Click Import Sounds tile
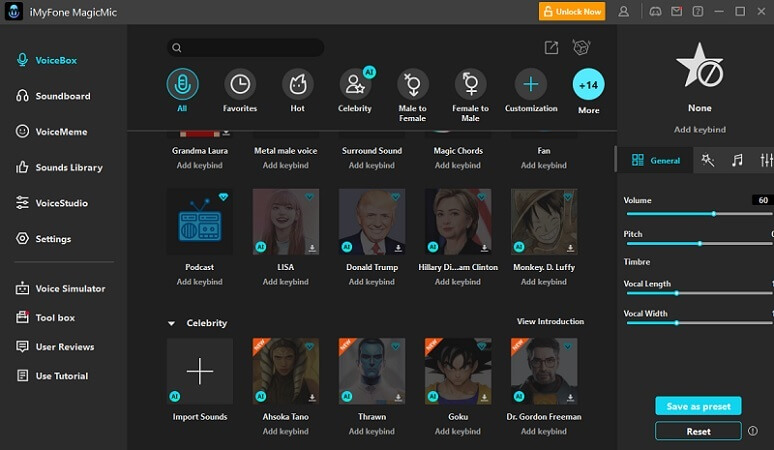Screen dimensions: 774x450 coord(200,371)
